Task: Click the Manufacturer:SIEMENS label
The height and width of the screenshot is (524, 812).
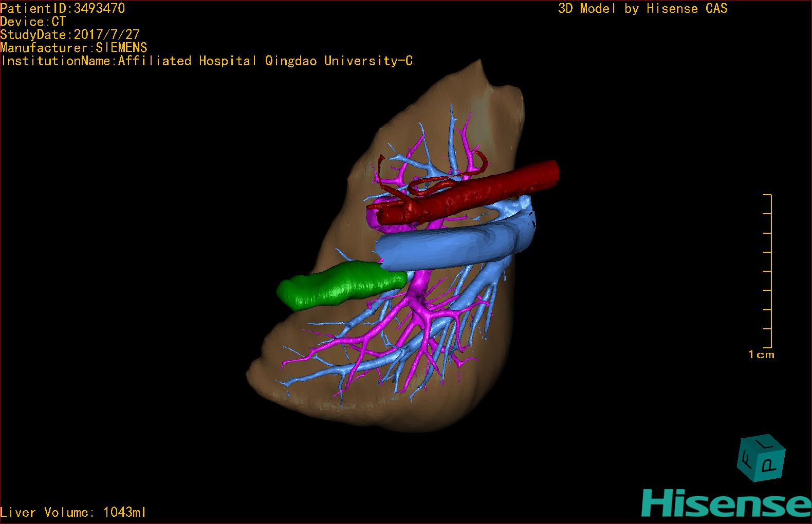Action: 73,48
